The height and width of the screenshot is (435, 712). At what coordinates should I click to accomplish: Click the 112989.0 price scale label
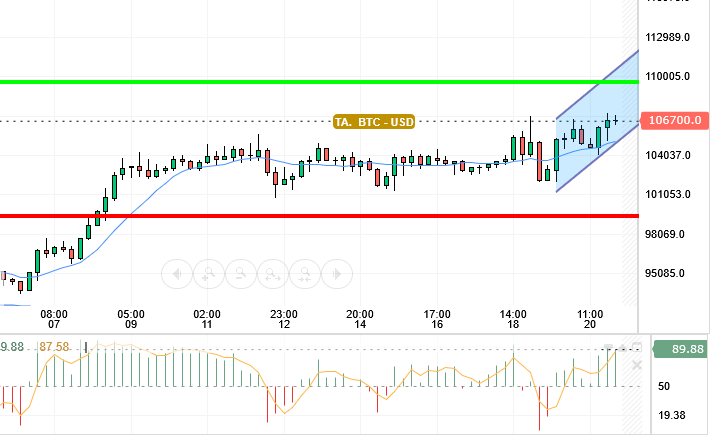click(x=667, y=37)
